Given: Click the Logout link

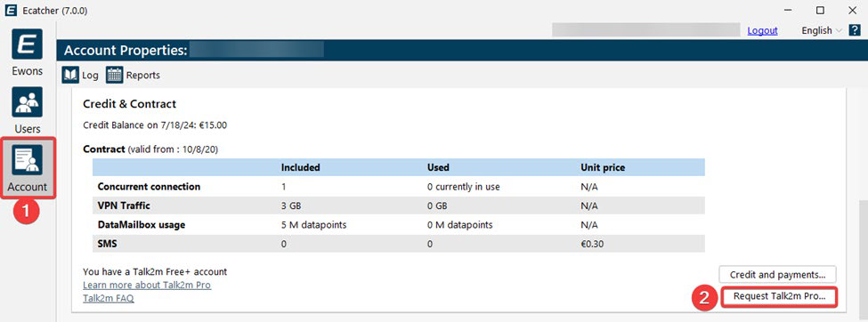Looking at the screenshot, I should [762, 30].
